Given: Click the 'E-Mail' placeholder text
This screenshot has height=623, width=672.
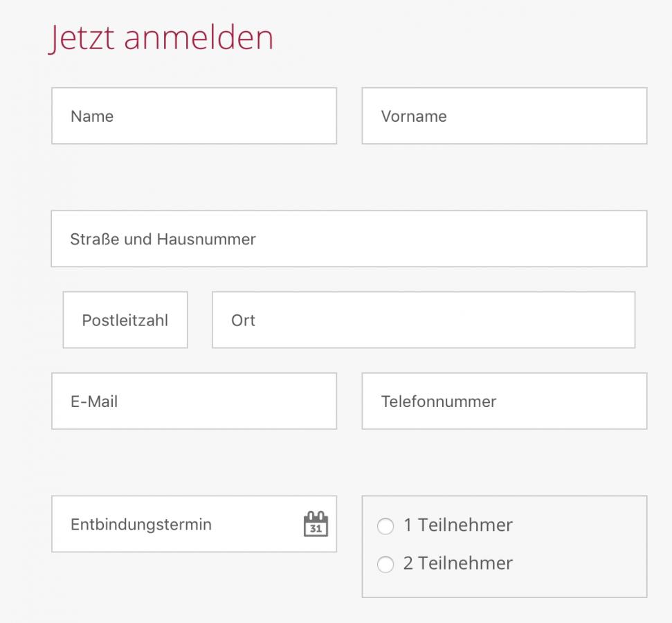Looking at the screenshot, I should tap(94, 401).
